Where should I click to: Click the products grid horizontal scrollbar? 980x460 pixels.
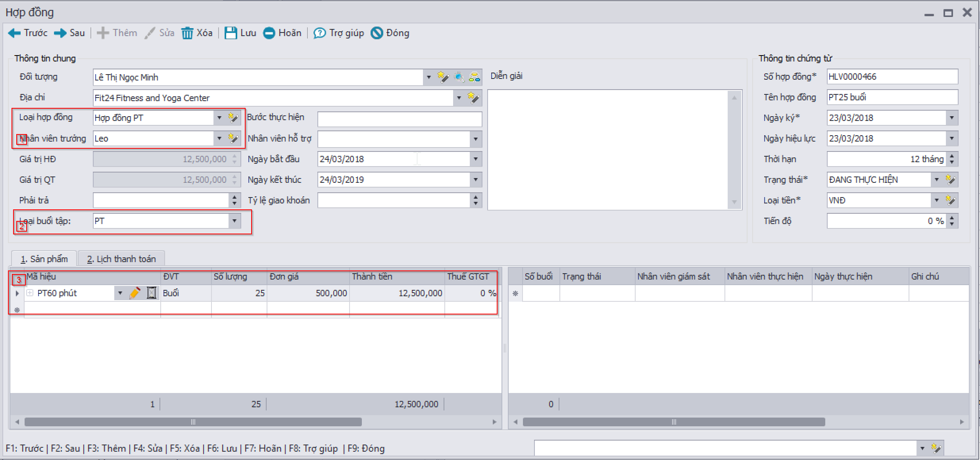click(x=193, y=422)
